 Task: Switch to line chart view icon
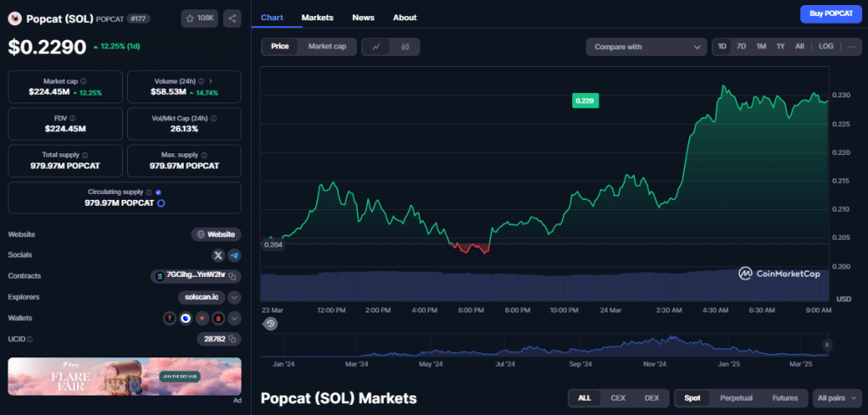click(376, 47)
